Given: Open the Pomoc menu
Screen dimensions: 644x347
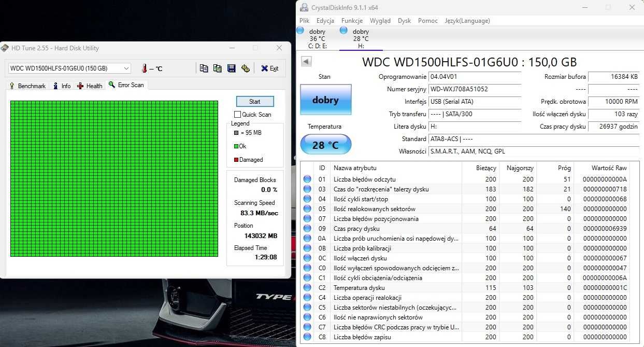Looking at the screenshot, I should coord(428,21).
